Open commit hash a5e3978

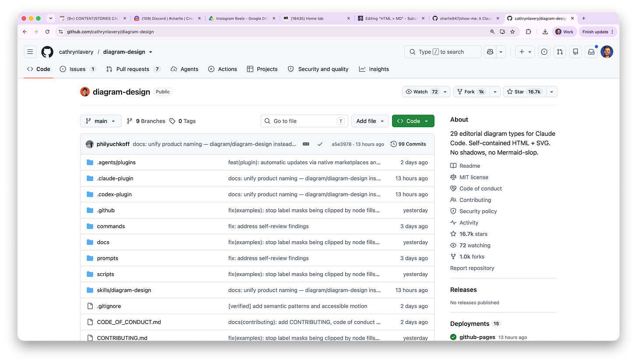pyautogui.click(x=341, y=144)
